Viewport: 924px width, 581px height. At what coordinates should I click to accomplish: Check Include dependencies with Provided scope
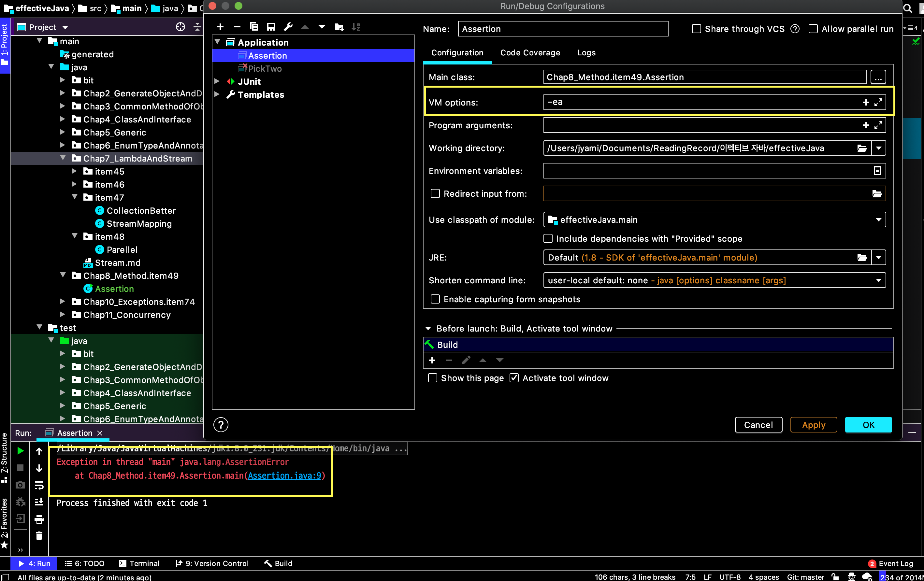[548, 238]
